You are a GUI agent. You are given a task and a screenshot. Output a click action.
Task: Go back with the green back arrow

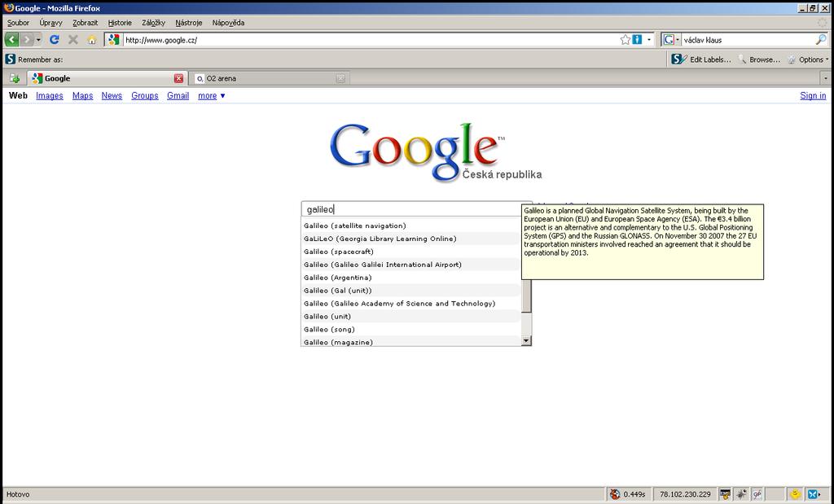(x=11, y=40)
